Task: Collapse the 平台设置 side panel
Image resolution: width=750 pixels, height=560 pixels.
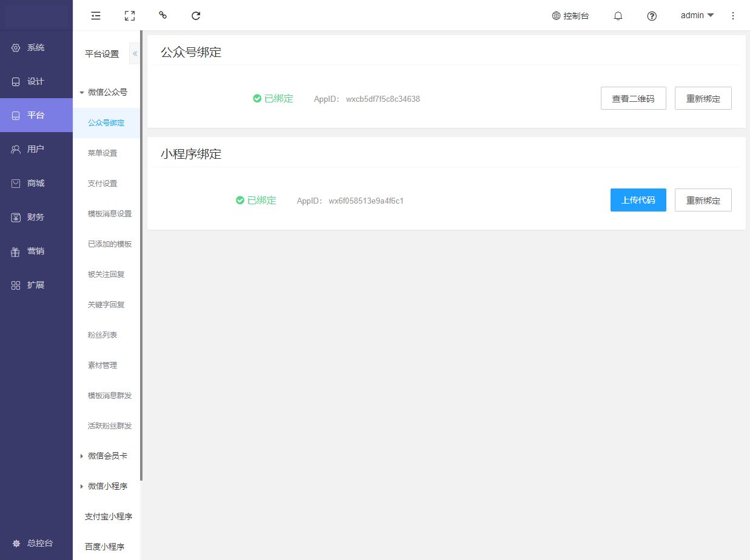Action: click(x=135, y=54)
